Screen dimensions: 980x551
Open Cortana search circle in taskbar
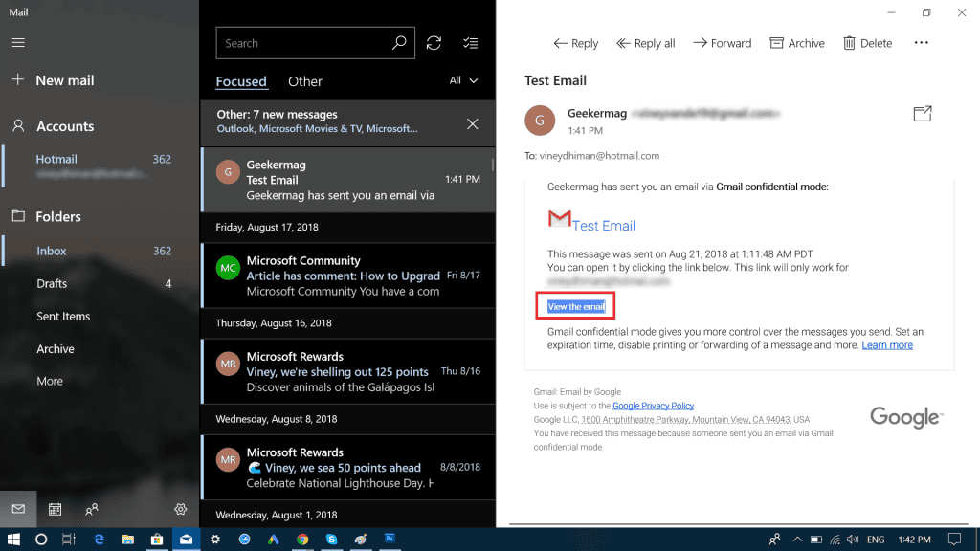click(x=41, y=540)
